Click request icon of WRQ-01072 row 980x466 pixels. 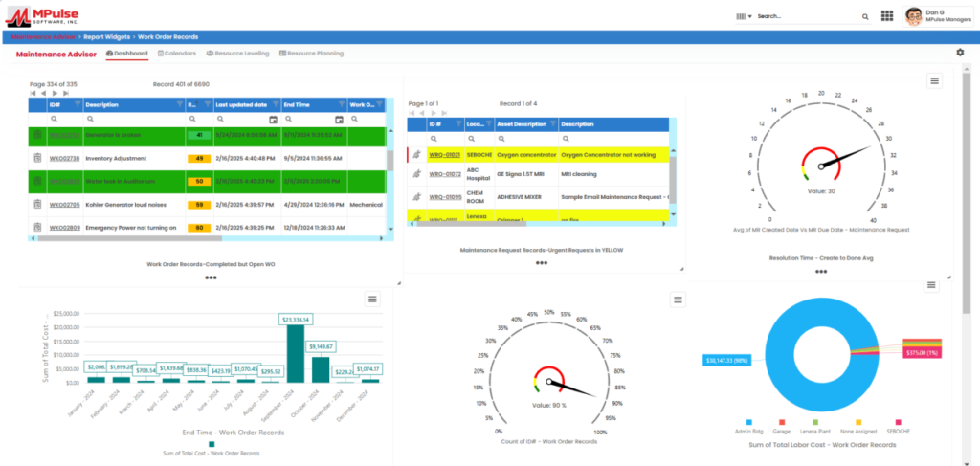(417, 174)
